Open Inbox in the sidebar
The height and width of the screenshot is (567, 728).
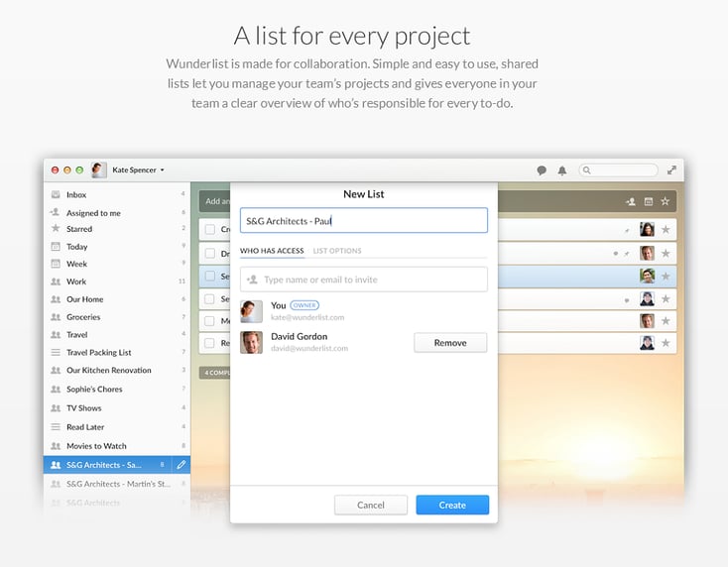click(117, 194)
